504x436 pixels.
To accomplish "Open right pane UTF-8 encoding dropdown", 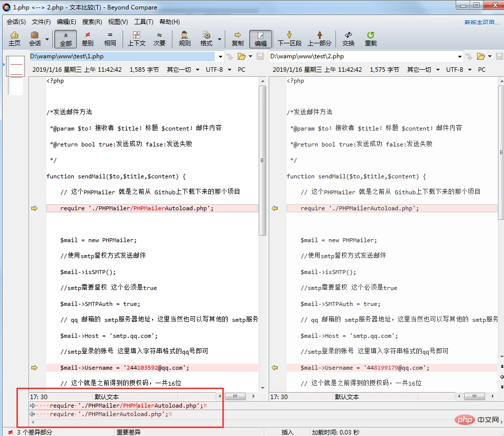I will point(459,69).
